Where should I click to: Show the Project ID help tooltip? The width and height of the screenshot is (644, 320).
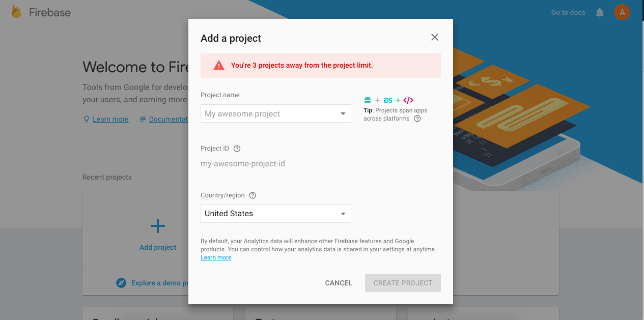pos(237,149)
